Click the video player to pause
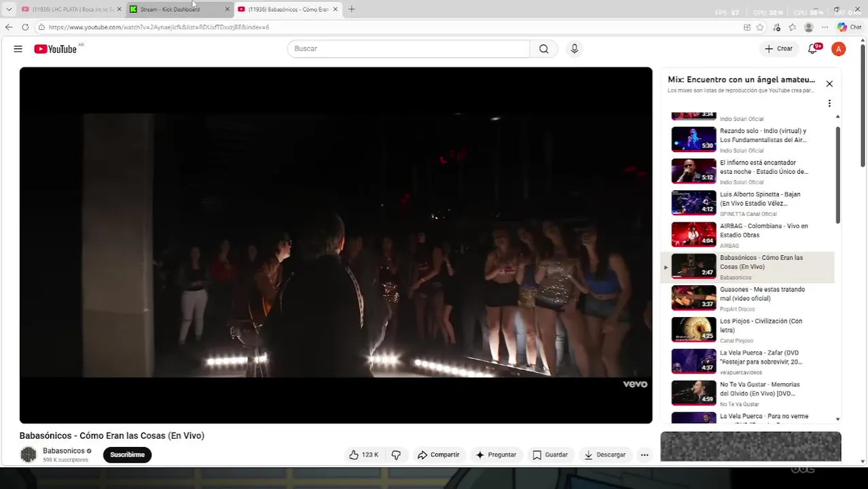This screenshot has height=489, width=868. [x=336, y=244]
